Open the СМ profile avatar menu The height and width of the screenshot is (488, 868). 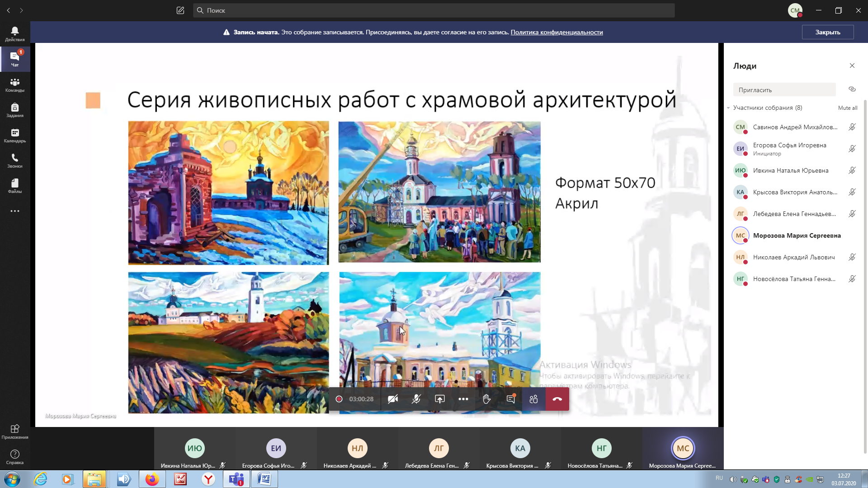tap(795, 10)
